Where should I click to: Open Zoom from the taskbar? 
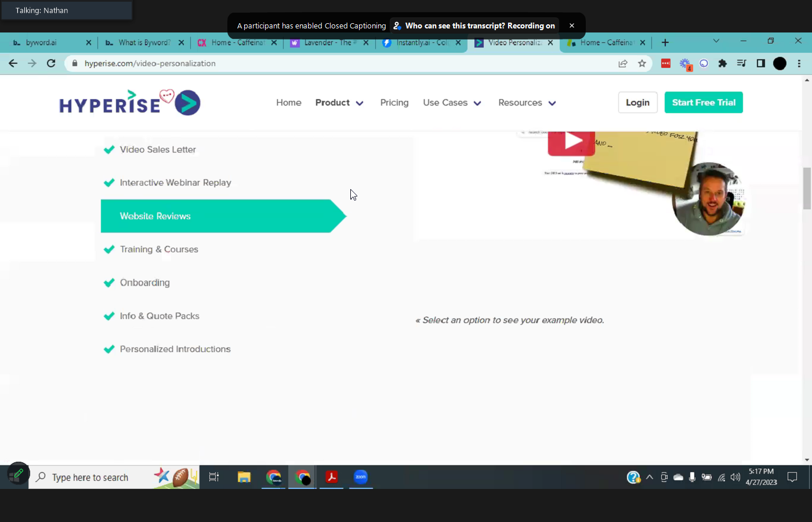[361, 477]
